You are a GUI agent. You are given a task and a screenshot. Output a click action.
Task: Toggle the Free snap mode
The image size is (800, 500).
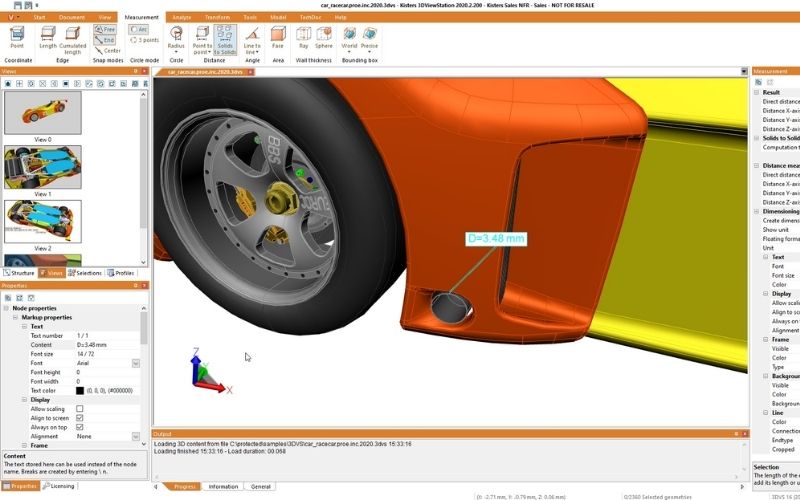click(105, 30)
